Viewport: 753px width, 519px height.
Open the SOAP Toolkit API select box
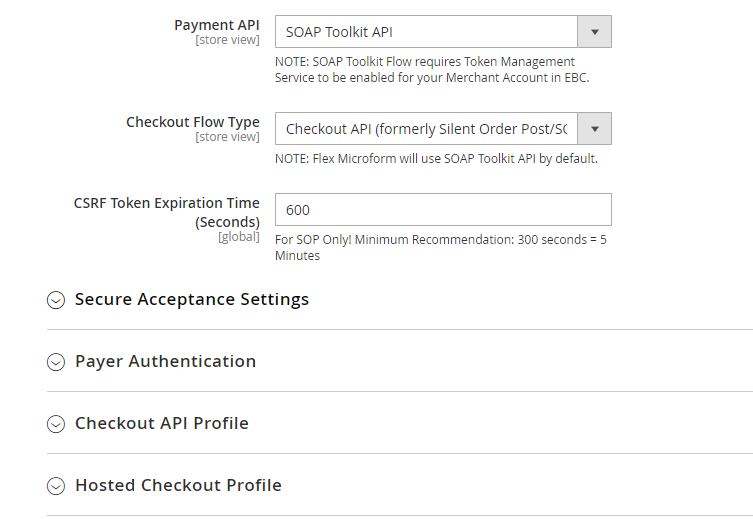(x=427, y=32)
